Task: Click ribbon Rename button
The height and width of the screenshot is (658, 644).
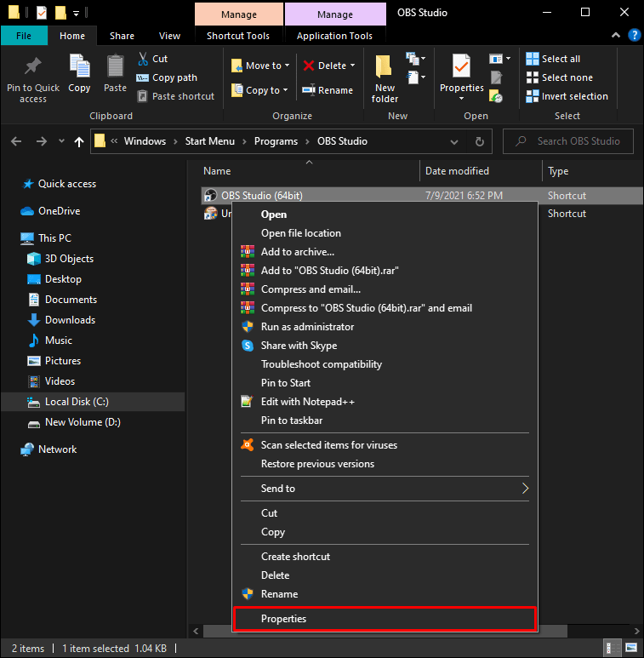Action: point(328,90)
